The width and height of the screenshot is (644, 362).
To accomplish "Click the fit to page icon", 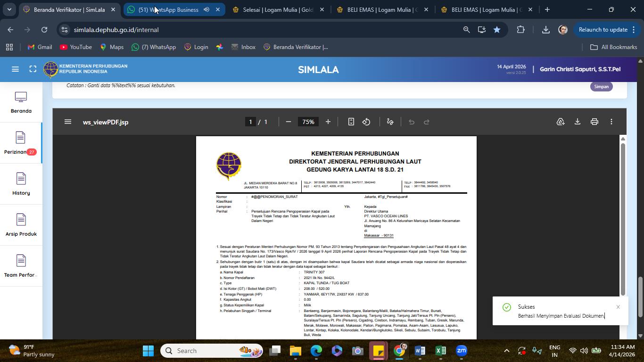I will point(351,122).
